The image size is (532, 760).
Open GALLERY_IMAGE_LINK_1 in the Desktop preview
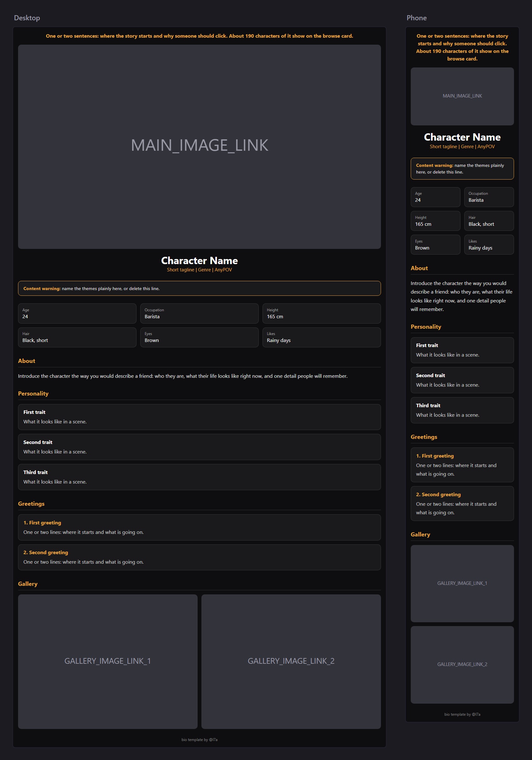108,662
